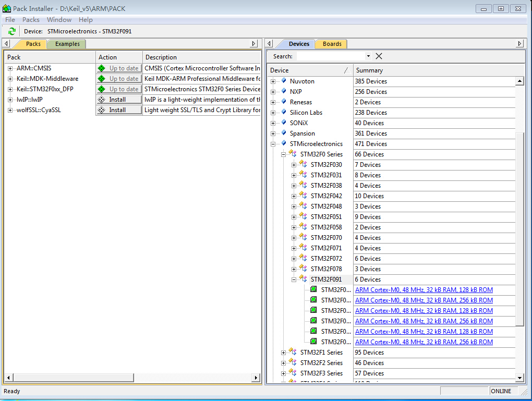
Task: Click the Summary column header
Action: pyautogui.click(x=434, y=70)
